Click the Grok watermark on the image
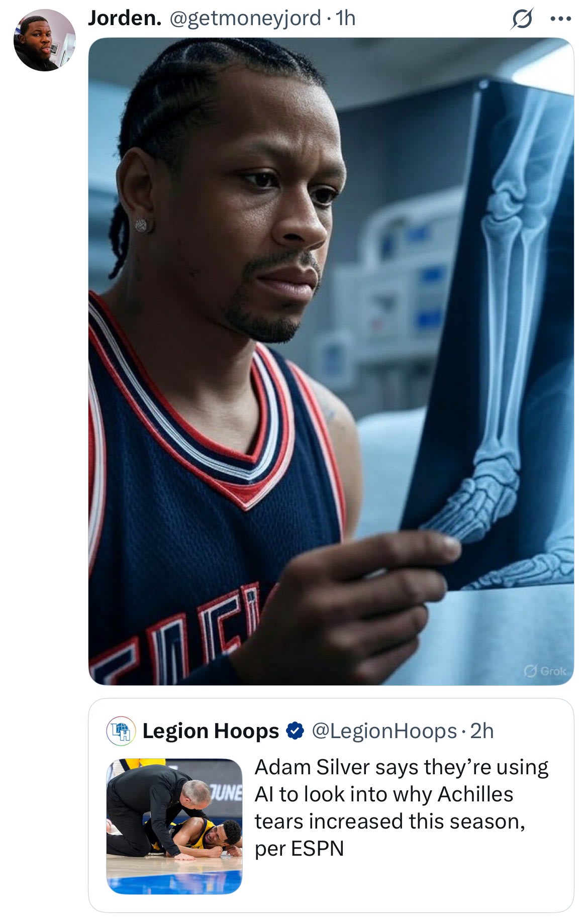The width and height of the screenshot is (588, 923). point(545,671)
